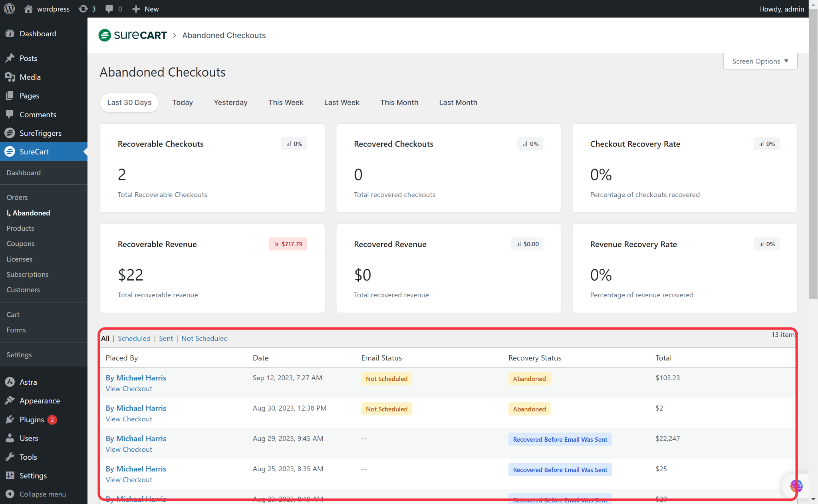Image resolution: width=818 pixels, height=504 pixels.
Task: Select the Last 30 Days filter
Action: click(129, 103)
